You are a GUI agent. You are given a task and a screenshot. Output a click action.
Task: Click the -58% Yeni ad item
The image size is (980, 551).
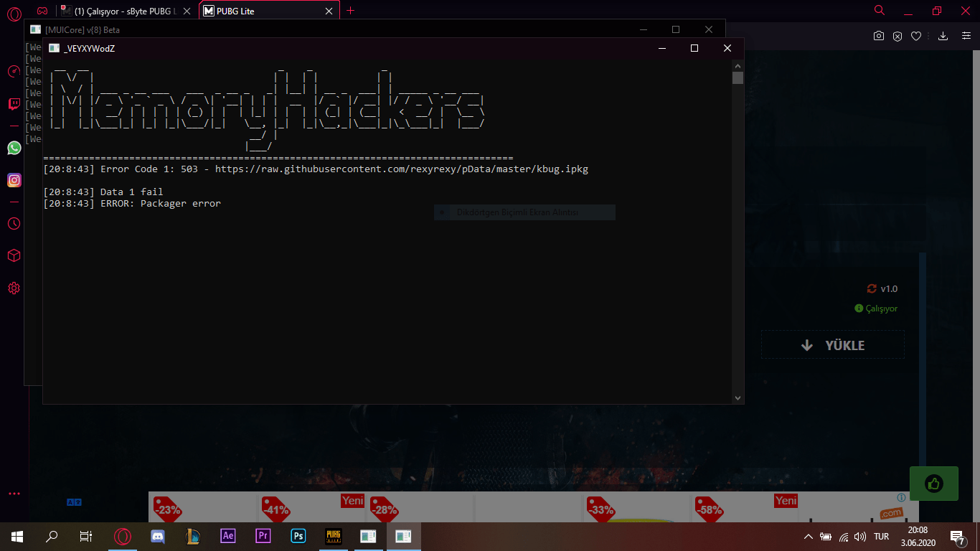pyautogui.click(x=745, y=507)
